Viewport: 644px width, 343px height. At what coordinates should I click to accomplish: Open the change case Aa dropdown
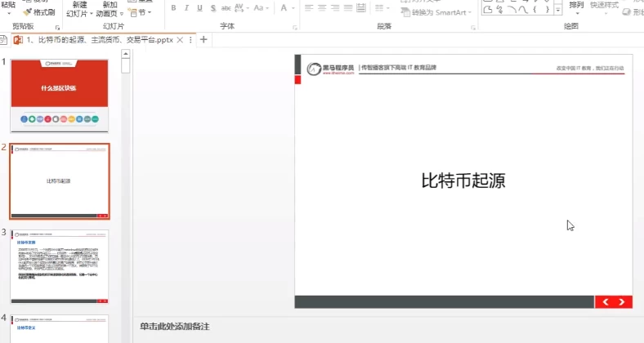[x=264, y=8]
